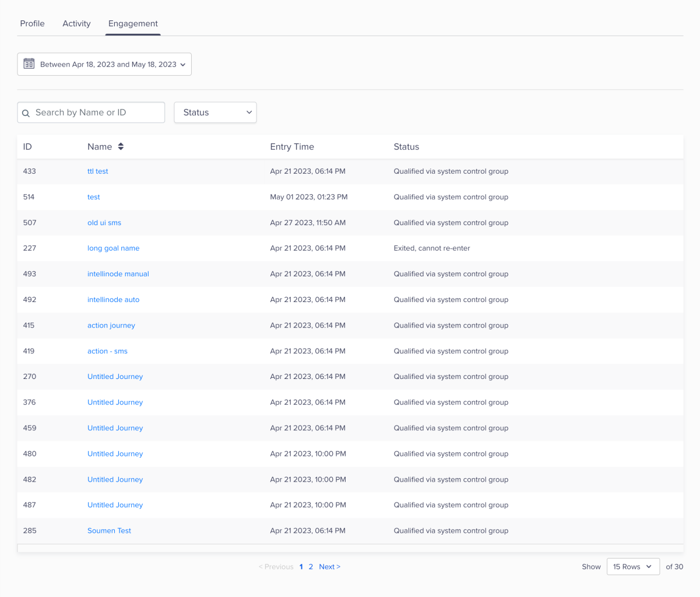Focus the Search by Name or ID field
This screenshot has width=700, height=597.
tap(96, 113)
